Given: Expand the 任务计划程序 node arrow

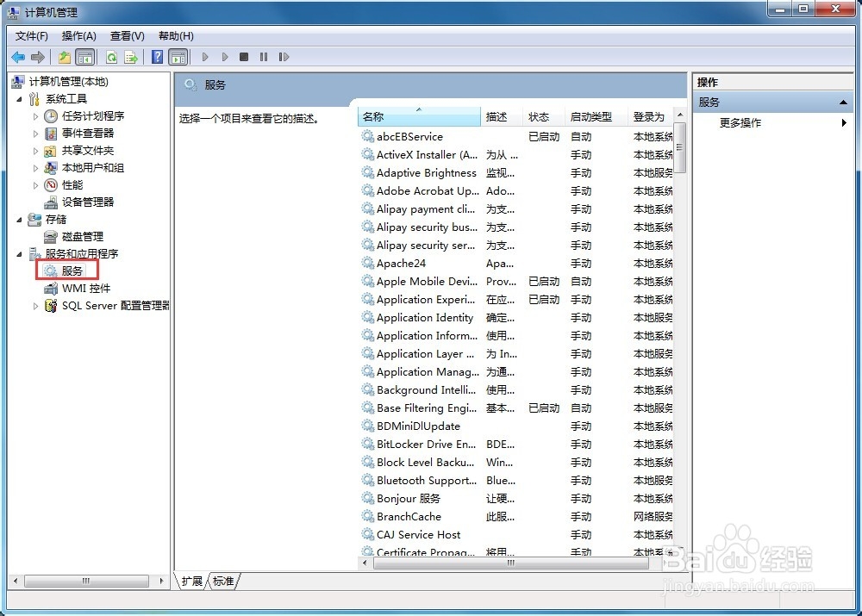Looking at the screenshot, I should click(x=35, y=116).
